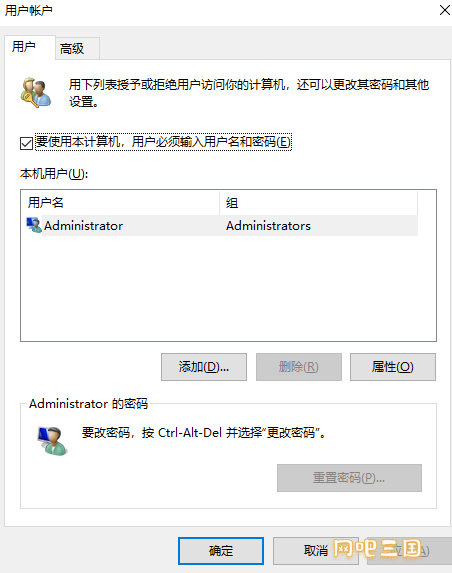Click the 重置密码(P)... button
452x573 pixels.
(349, 478)
